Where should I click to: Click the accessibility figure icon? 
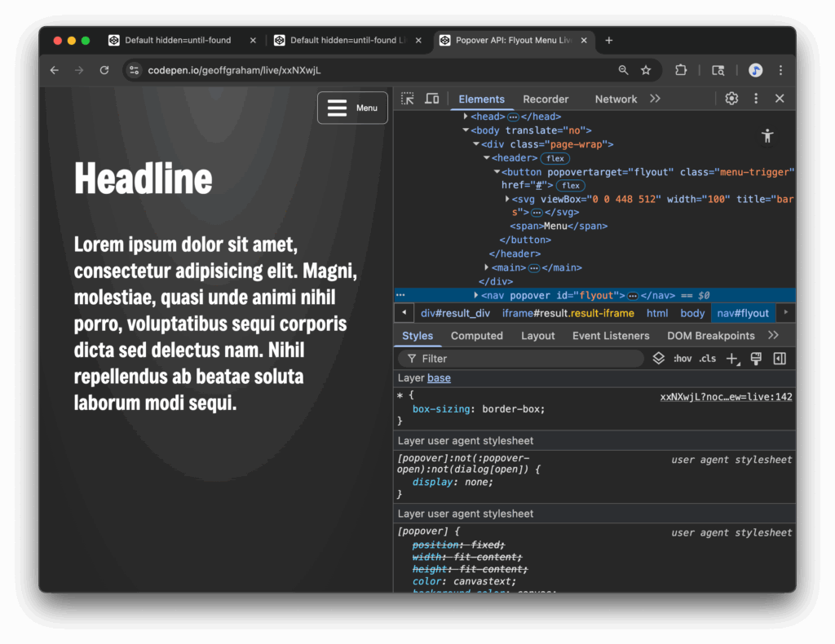(x=767, y=136)
